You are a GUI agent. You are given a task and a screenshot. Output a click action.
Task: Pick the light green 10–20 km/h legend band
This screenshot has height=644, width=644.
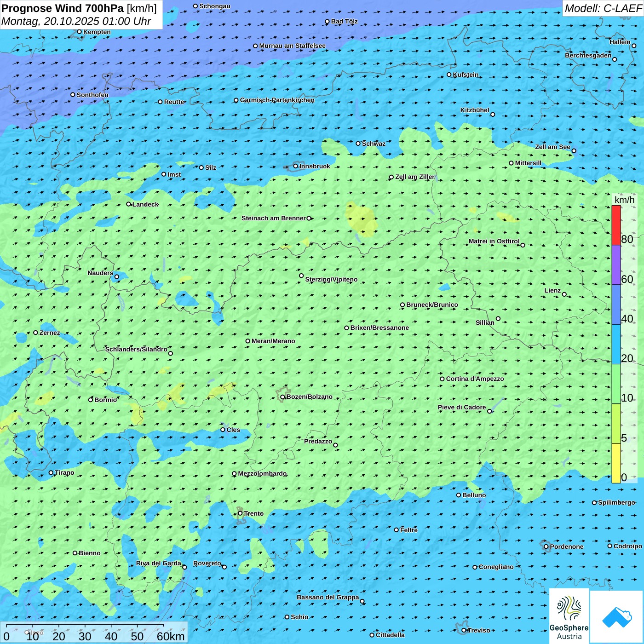pyautogui.click(x=616, y=384)
